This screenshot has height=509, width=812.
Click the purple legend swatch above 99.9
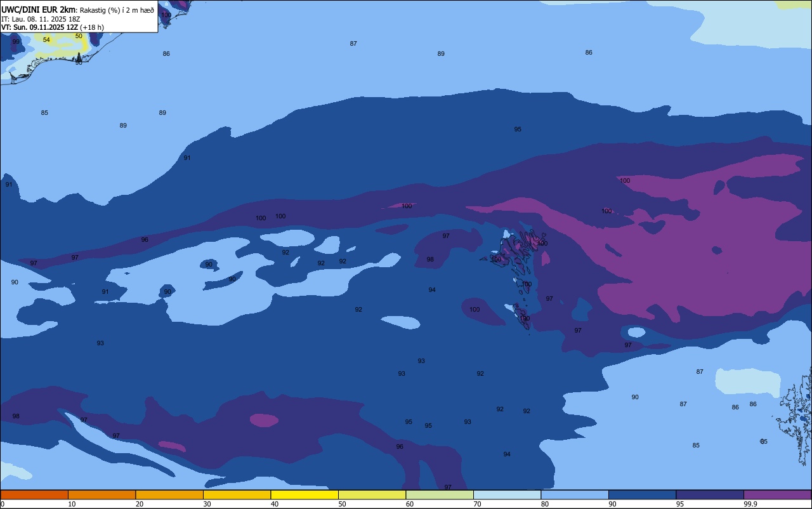[777, 494]
